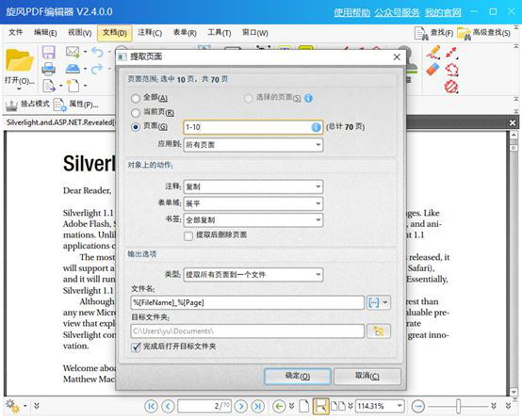Screen dimensions: 522x420
Task: Select the red Polygon tool
Action: coord(451,70)
